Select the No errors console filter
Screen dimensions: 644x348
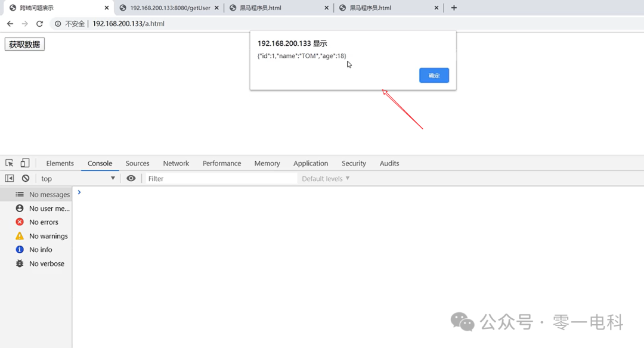coord(43,222)
